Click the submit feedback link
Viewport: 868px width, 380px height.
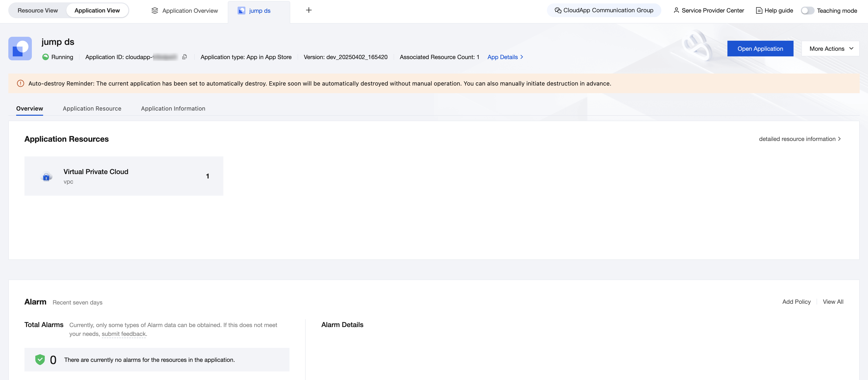(x=124, y=334)
